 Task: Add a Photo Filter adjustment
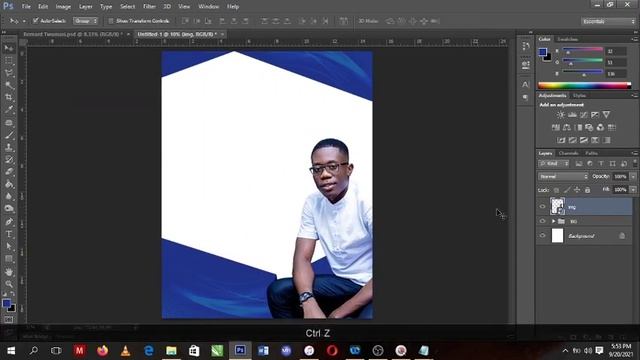(589, 128)
